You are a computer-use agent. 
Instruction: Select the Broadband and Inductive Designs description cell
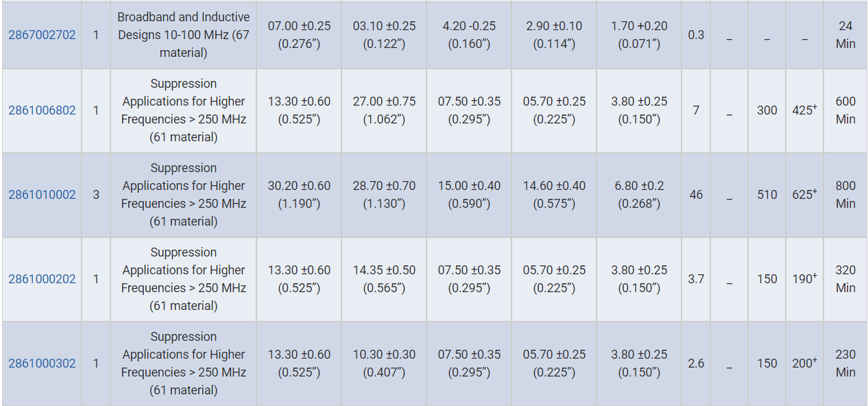[184, 35]
